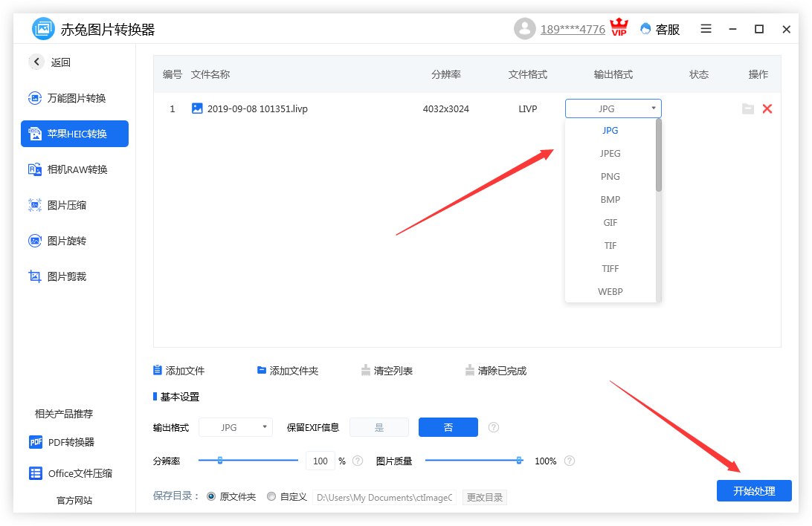Click help icon next to 分辨率 percent
Image resolution: width=812 pixels, height=526 pixels.
click(x=358, y=461)
